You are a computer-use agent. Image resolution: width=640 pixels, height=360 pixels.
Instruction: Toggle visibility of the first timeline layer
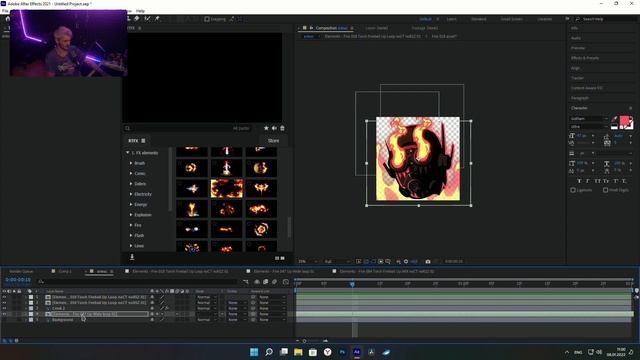pos(4,297)
